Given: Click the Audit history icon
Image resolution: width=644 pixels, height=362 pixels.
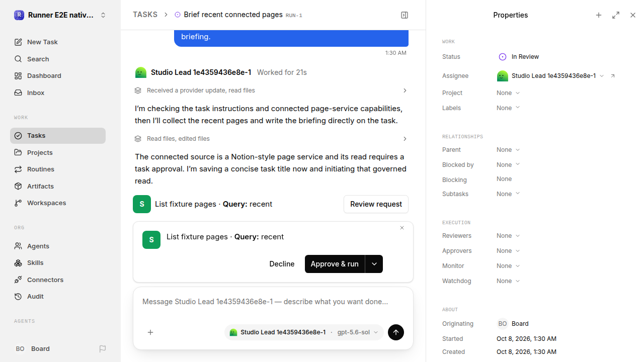Looking at the screenshot, I should click(x=18, y=297).
